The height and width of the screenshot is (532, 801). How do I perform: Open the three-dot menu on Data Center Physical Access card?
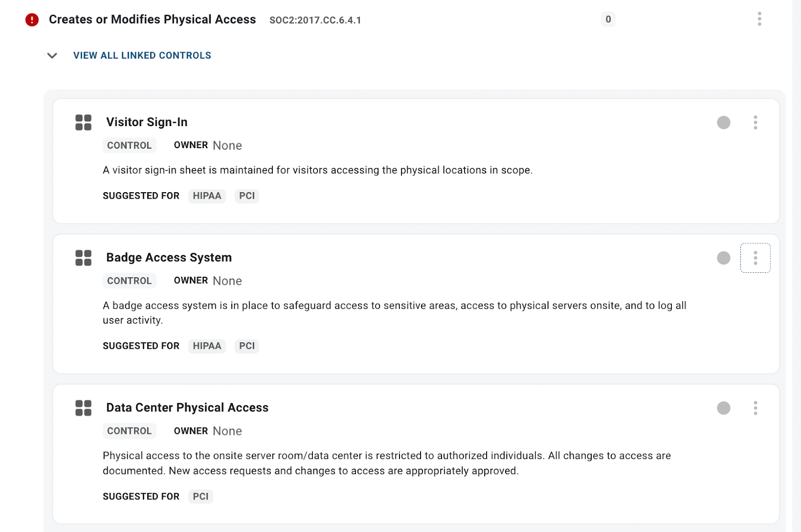(x=755, y=408)
